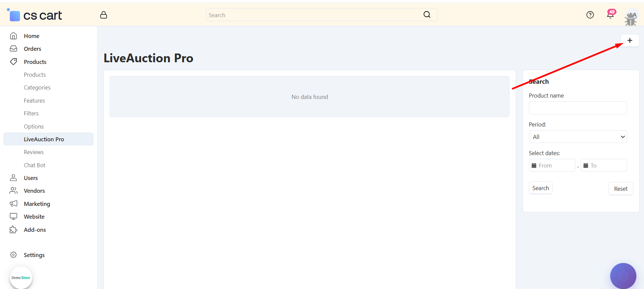Click the cs cart logo
This screenshot has height=289, width=644.
35,15
